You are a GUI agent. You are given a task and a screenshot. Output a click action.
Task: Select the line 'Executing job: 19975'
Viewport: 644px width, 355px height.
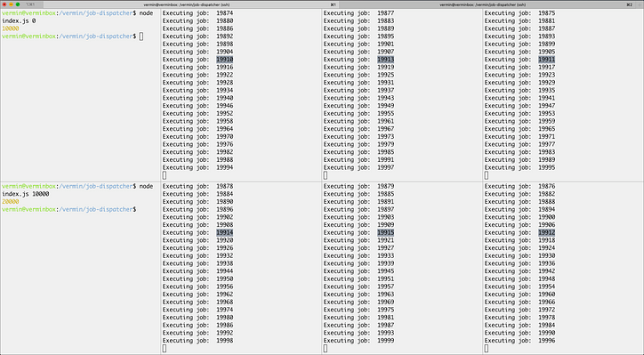358,310
